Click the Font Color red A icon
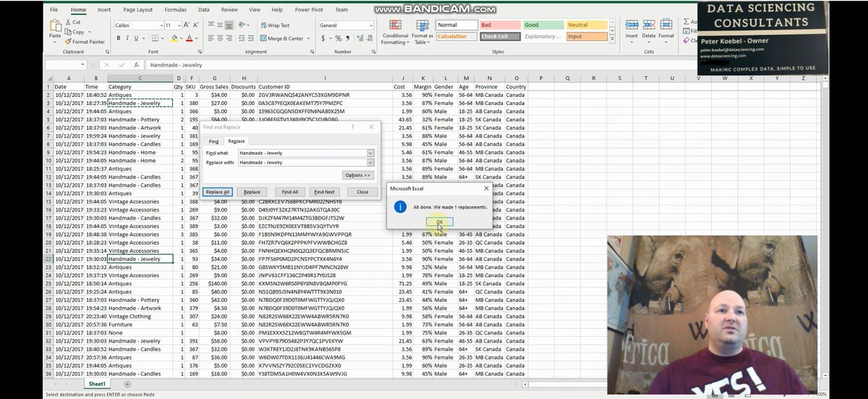Image resolution: width=868 pixels, height=399 pixels. pos(190,38)
